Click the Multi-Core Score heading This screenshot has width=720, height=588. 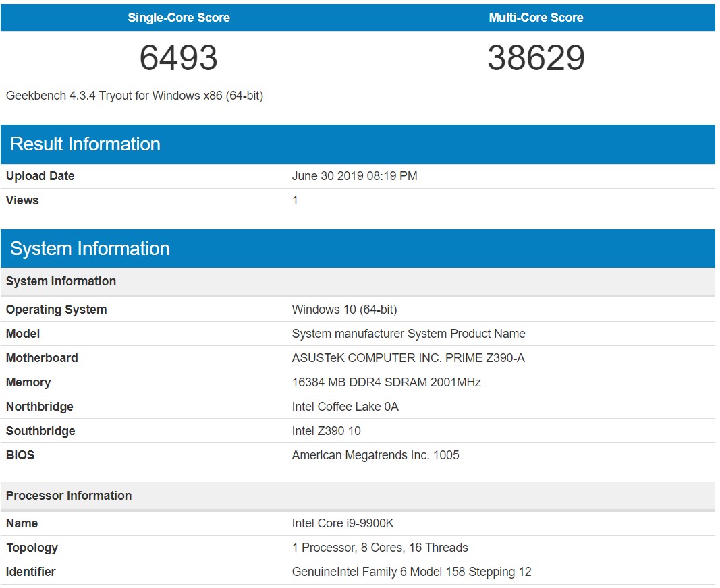[536, 18]
